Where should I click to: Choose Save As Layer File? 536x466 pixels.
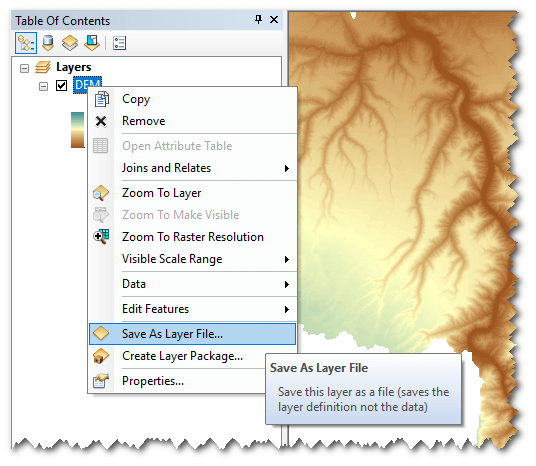click(x=192, y=334)
